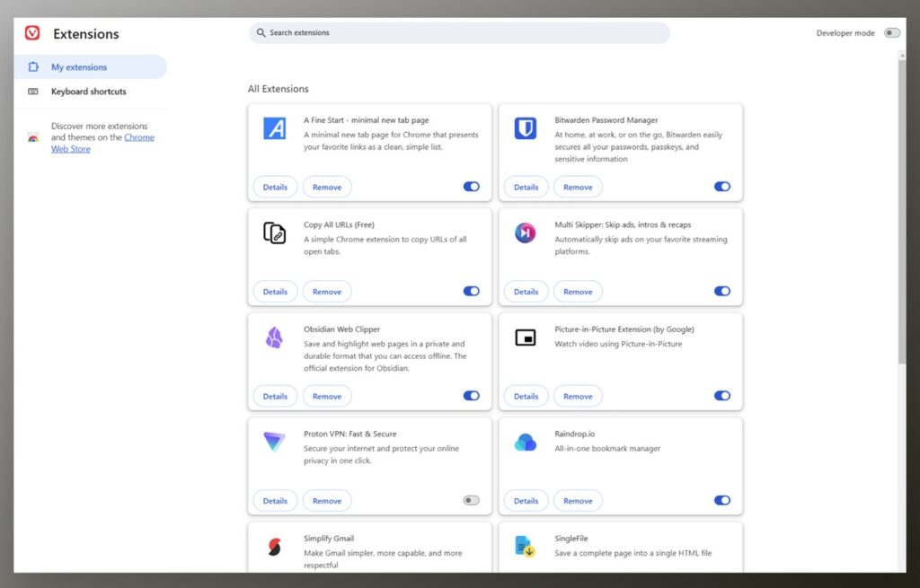The height and width of the screenshot is (588, 920).
Task: Open the My extensions section
Action: [91, 66]
